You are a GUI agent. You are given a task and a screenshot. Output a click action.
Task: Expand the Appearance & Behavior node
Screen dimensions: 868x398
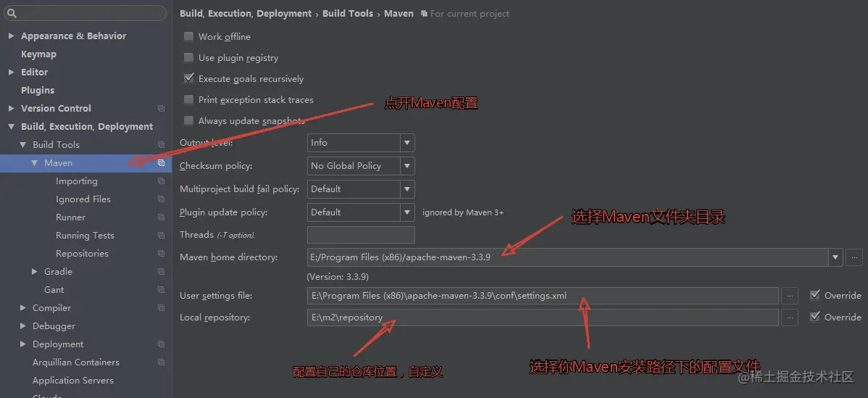pos(11,36)
